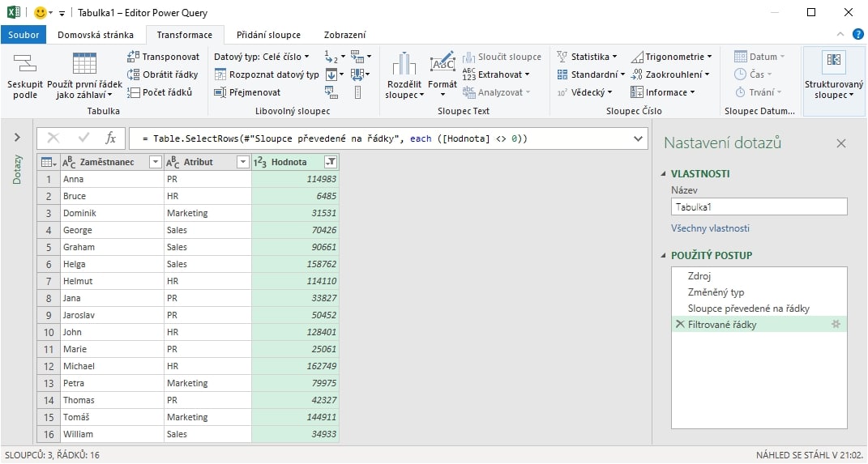Open the Trigonometrie dropdown
This screenshot has width=868, height=464.
pos(671,57)
